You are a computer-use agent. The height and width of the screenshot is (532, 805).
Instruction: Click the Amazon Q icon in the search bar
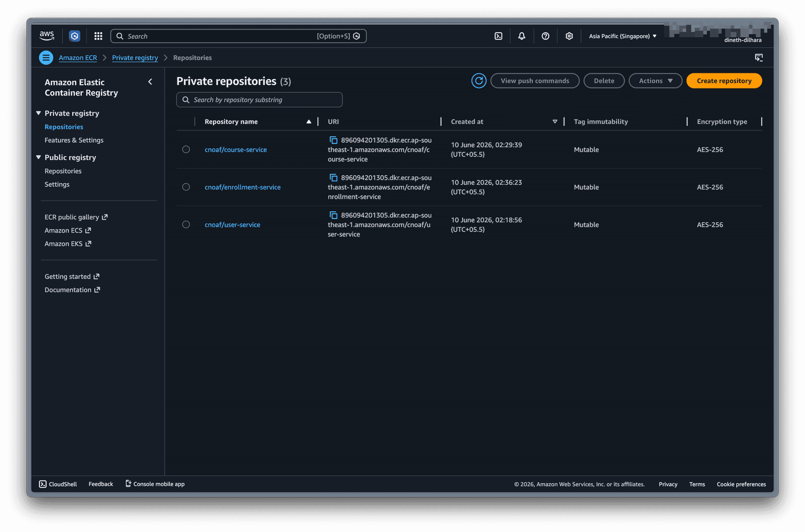[357, 36]
